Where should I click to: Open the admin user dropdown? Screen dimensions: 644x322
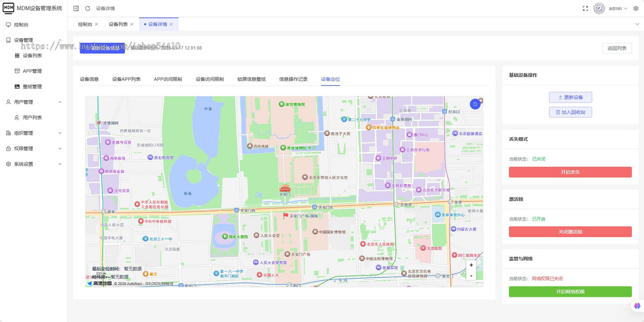618,9
